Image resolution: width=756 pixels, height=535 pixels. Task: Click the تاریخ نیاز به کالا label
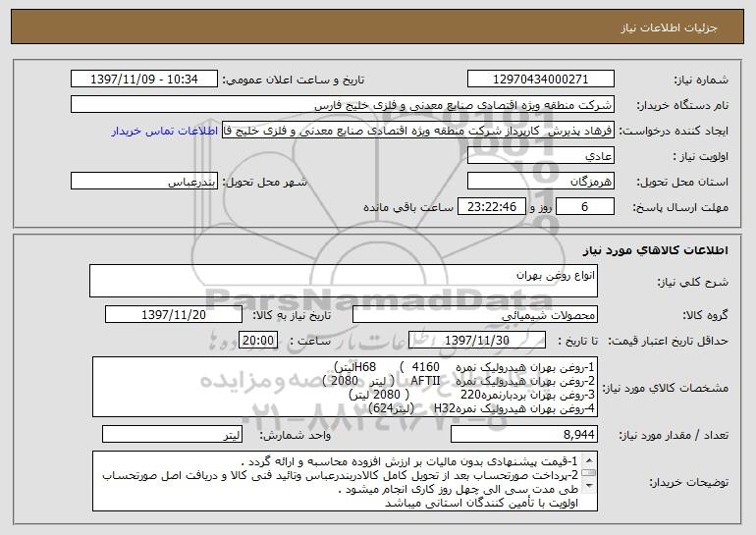click(x=292, y=316)
